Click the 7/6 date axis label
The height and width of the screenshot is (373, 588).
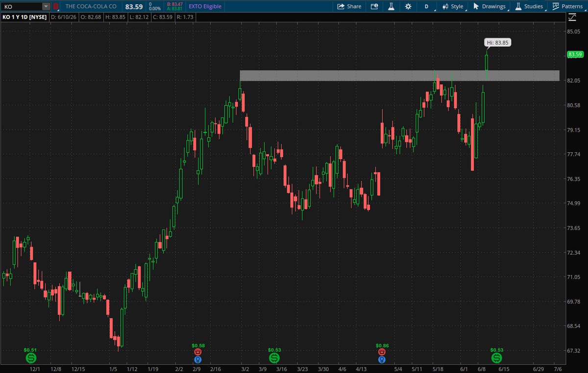[558, 369]
